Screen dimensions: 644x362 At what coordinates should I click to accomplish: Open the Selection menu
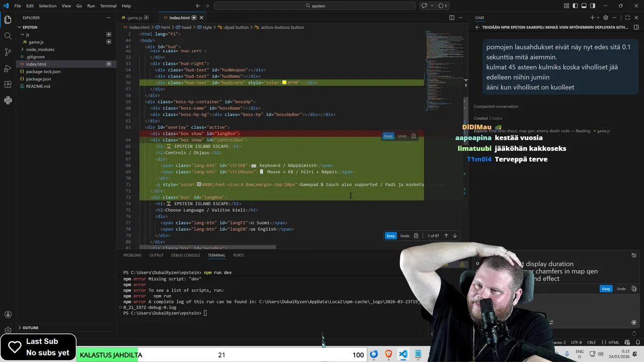[48, 6]
